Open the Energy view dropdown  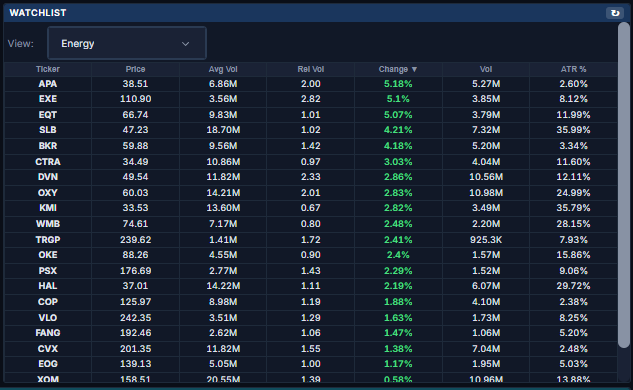pos(127,43)
